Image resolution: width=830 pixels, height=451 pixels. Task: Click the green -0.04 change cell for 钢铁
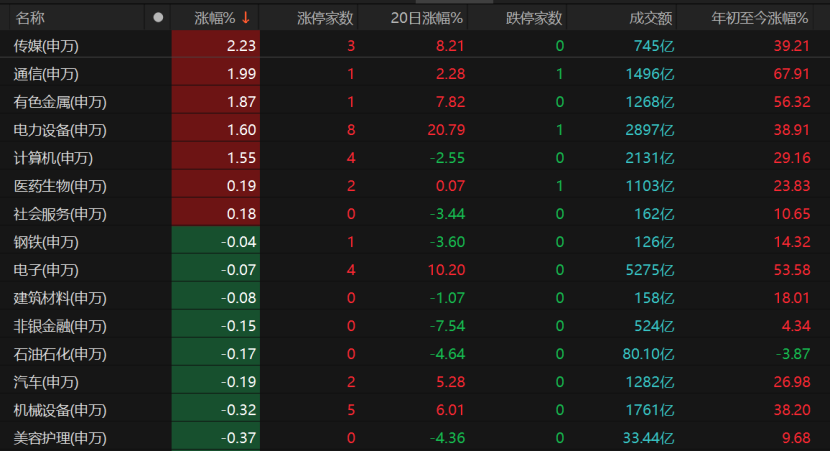216,242
